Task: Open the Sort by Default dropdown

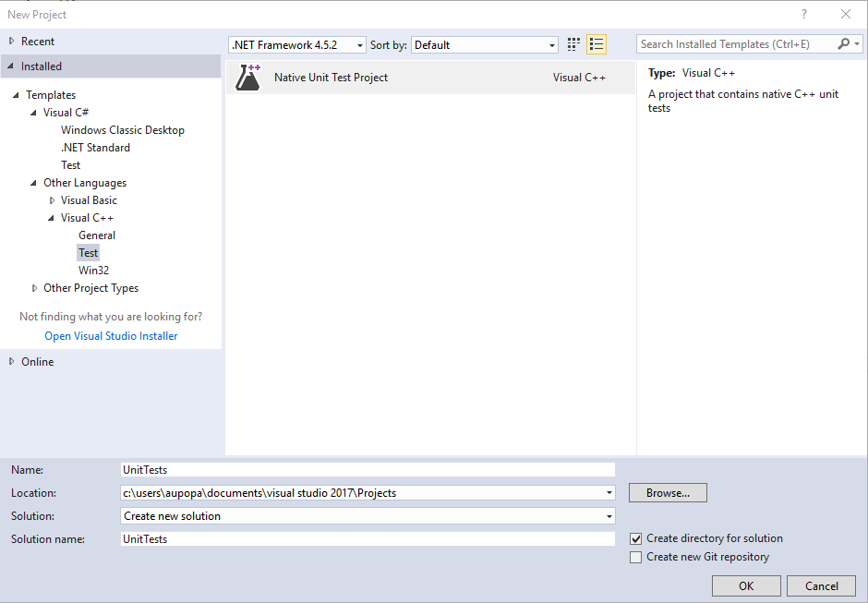Action: pos(552,44)
